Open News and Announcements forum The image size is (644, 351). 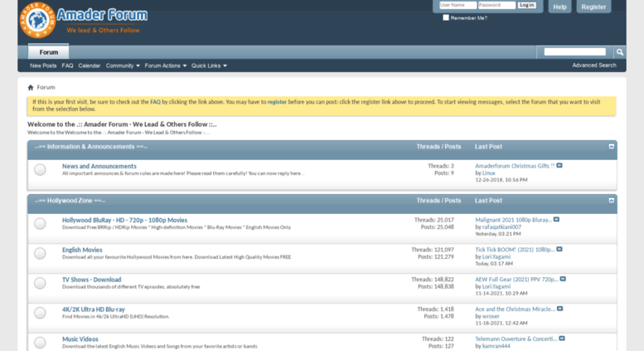click(x=99, y=166)
